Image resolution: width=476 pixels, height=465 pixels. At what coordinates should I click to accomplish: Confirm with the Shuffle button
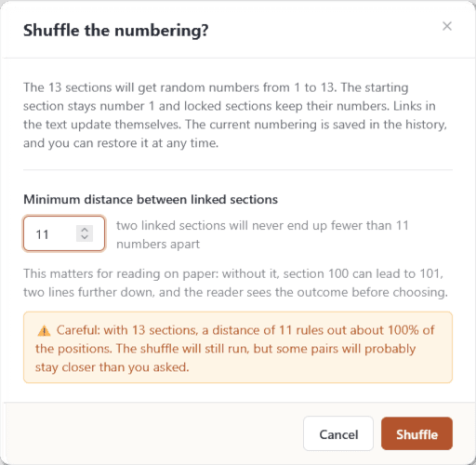click(416, 433)
